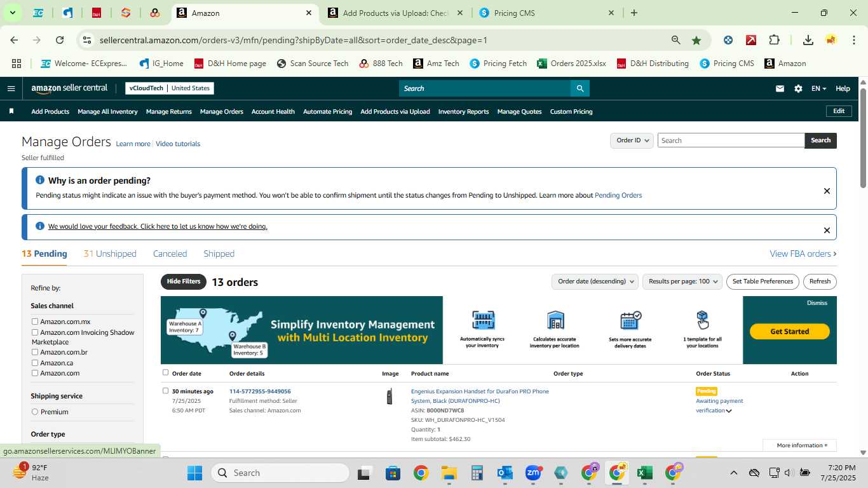
Task: Click the Windows Start button
Action: click(194, 473)
